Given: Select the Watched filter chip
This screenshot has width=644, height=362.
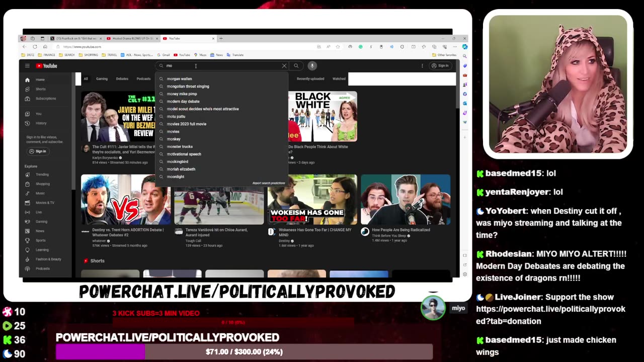Looking at the screenshot, I should coord(339,79).
